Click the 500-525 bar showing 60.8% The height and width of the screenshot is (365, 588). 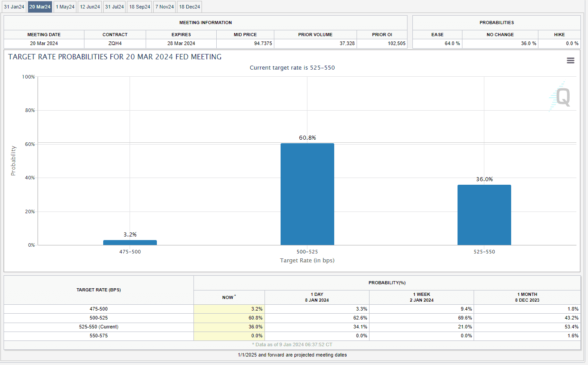[307, 194]
